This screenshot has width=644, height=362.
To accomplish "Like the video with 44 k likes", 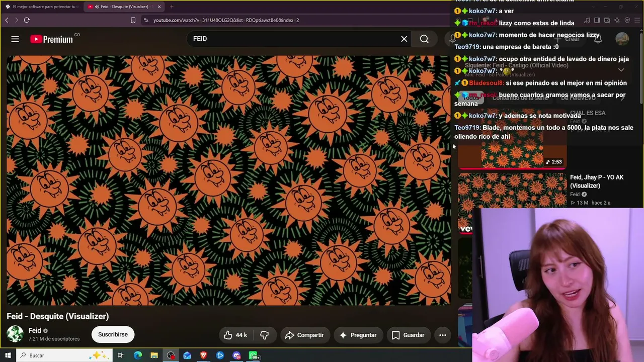I will tap(235, 335).
